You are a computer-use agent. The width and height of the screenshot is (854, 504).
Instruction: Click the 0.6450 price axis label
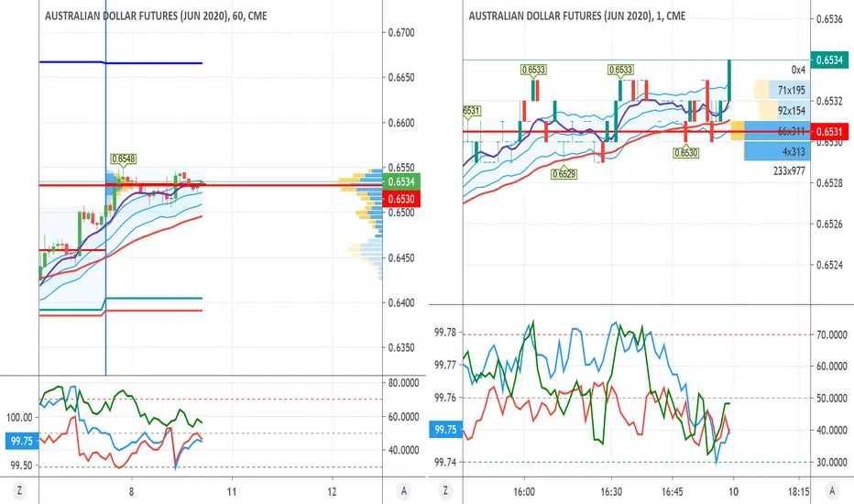click(401, 257)
